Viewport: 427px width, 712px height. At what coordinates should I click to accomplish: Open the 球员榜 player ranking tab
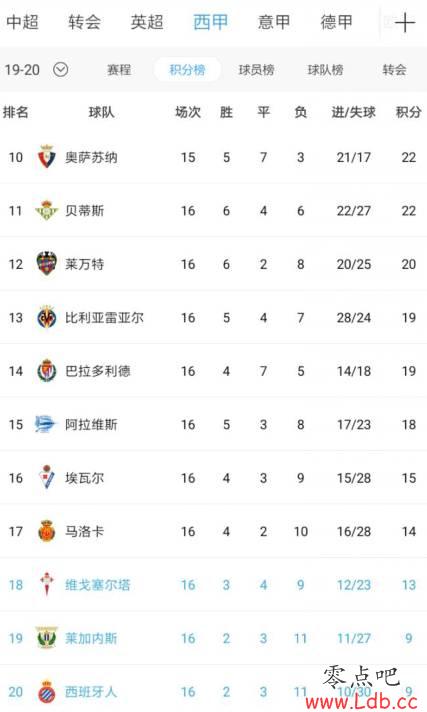coord(256,70)
